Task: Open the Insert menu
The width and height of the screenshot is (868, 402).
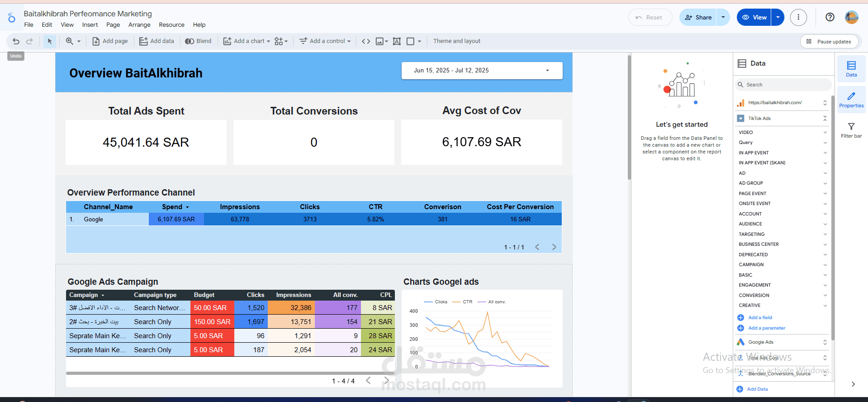Action: [90, 25]
